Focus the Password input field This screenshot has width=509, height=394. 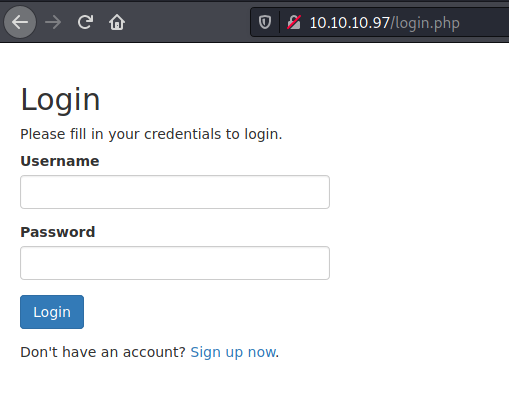175,263
